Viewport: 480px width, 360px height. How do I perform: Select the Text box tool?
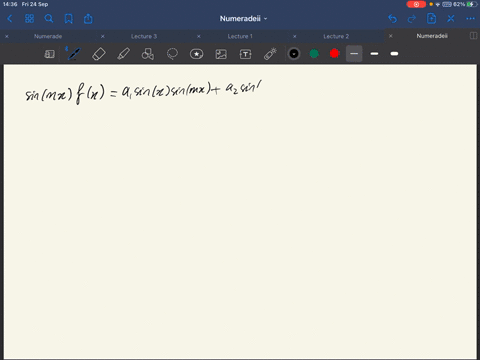pyautogui.click(x=246, y=54)
